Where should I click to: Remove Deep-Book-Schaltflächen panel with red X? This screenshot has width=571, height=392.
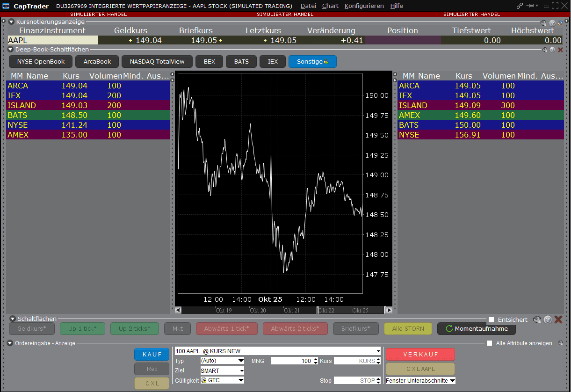(561, 50)
